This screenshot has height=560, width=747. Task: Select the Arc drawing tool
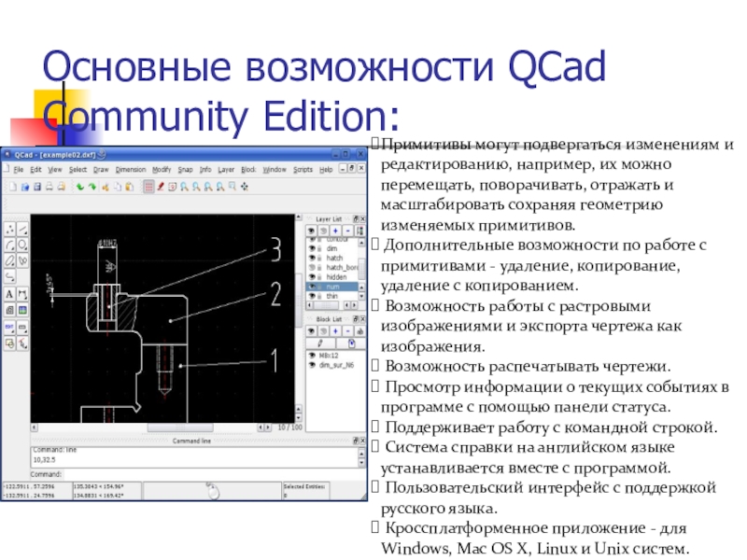tap(9, 245)
